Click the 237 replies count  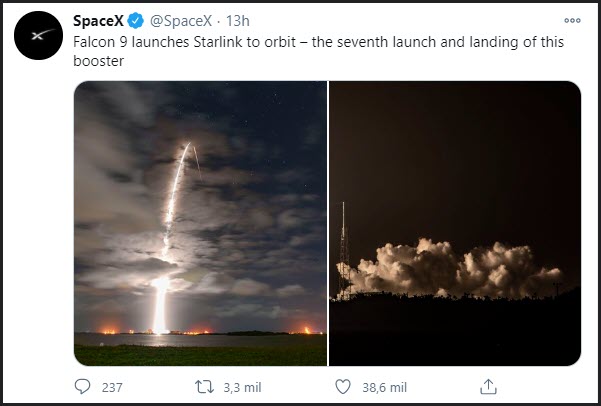pyautogui.click(x=112, y=386)
